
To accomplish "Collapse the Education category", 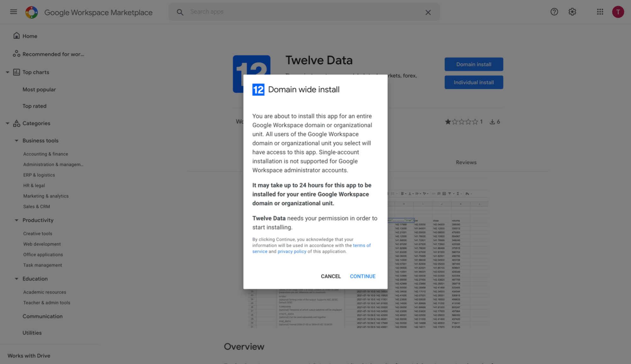I will (16, 279).
